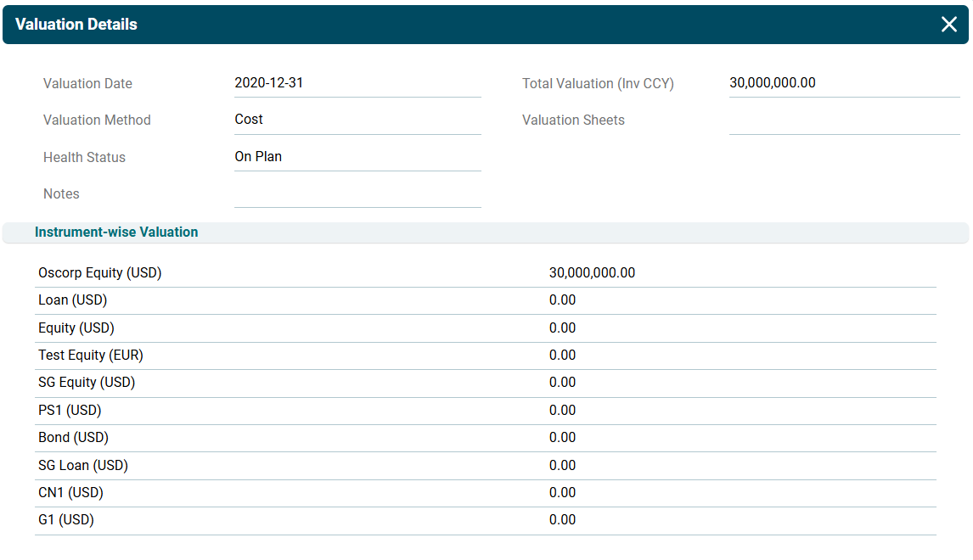This screenshot has height=560, width=973.
Task: Click the Oscorp Equity value 30,000,000.00
Action: tap(592, 273)
